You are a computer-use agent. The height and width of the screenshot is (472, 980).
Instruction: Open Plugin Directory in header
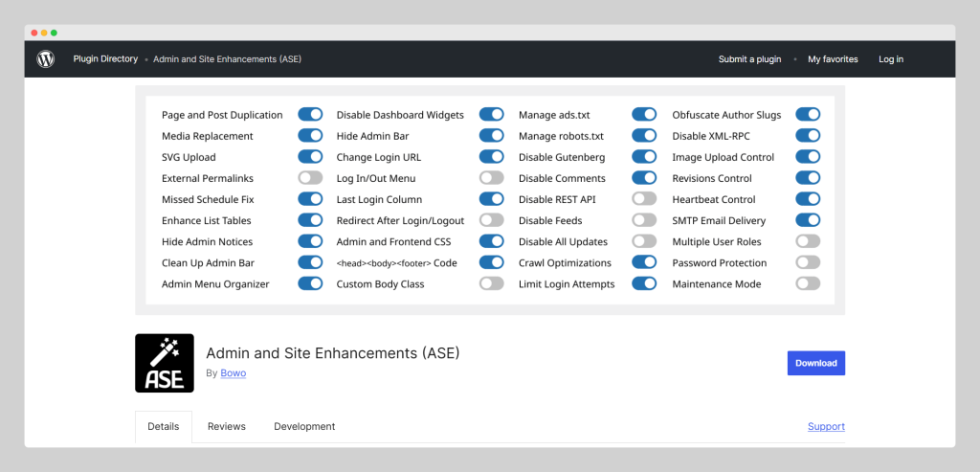tap(105, 58)
